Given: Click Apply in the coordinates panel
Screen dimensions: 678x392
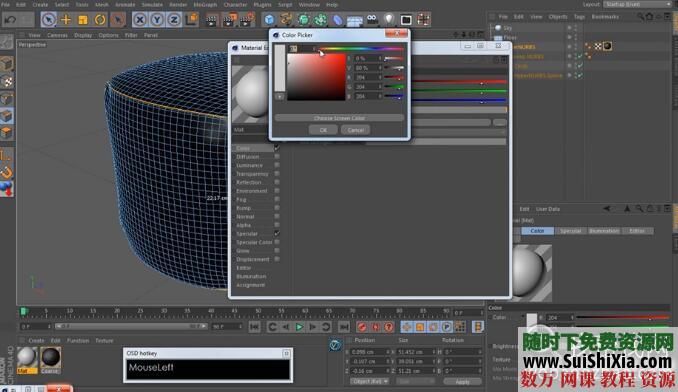Looking at the screenshot, I should (x=462, y=382).
